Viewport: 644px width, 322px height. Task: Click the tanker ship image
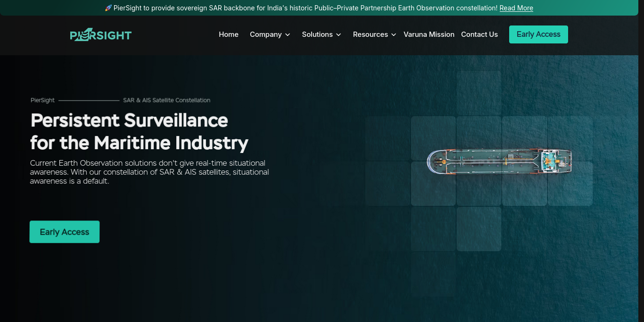499,162
